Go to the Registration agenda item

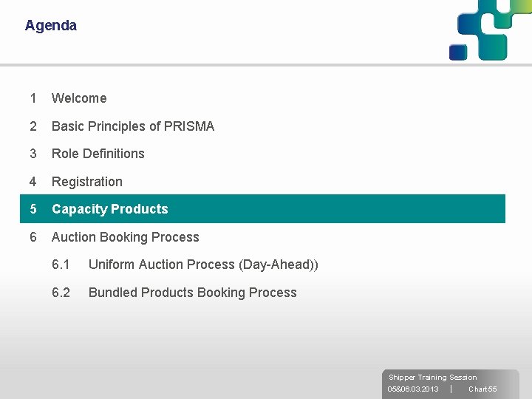pos(87,182)
